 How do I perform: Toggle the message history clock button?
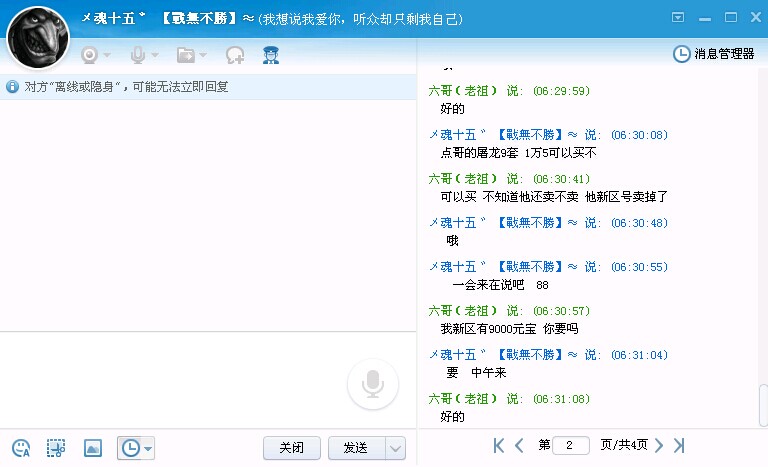click(129, 448)
